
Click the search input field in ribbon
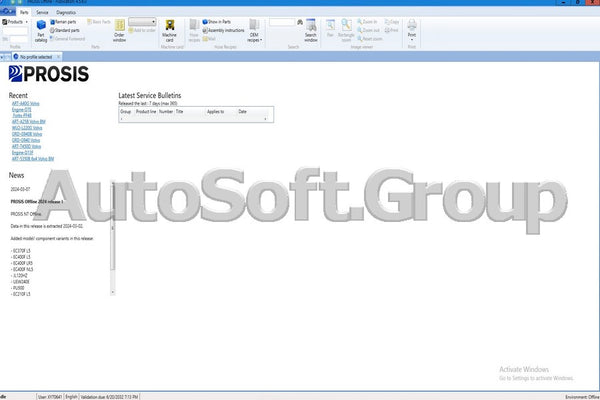[x=282, y=22]
